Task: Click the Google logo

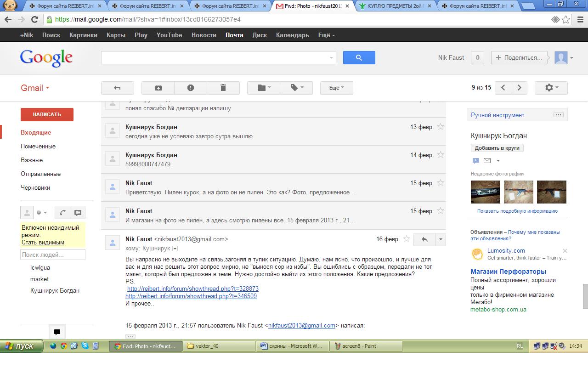Action: pyautogui.click(x=46, y=58)
